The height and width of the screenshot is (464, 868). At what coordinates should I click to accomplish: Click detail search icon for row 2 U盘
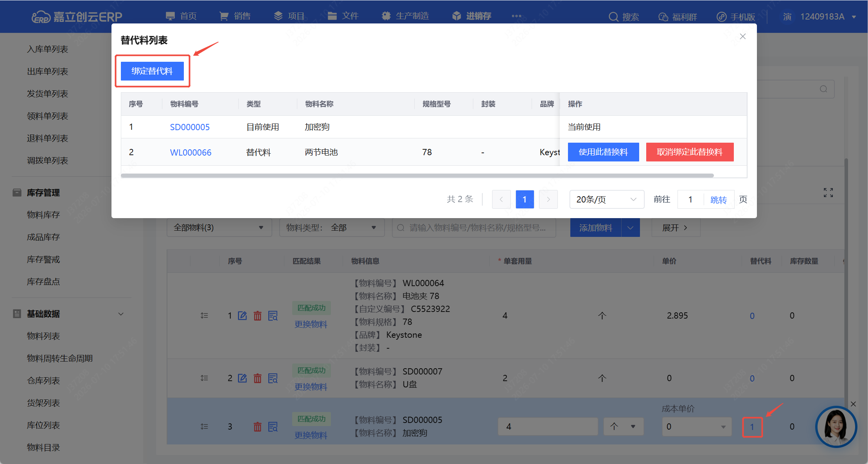coord(273,378)
